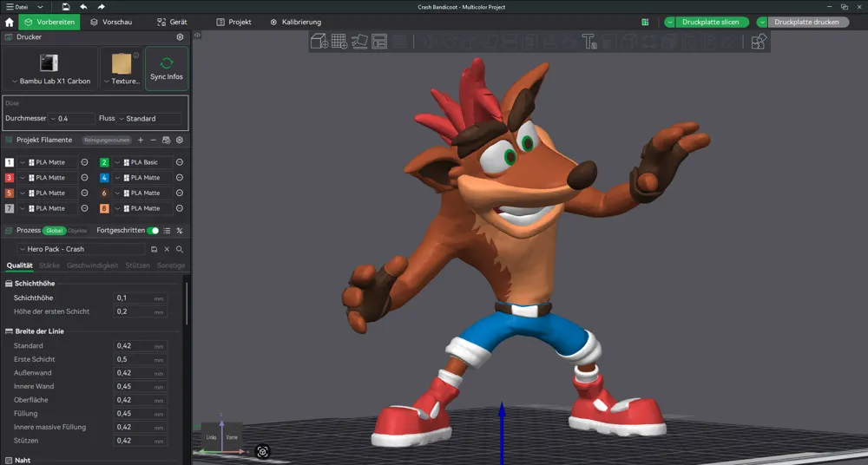Open the arrow dropdown beside Druckplatte slicen

click(670, 23)
